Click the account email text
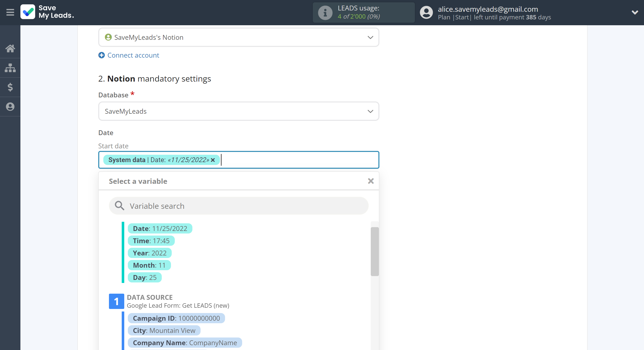The width and height of the screenshot is (644, 350). point(488,9)
